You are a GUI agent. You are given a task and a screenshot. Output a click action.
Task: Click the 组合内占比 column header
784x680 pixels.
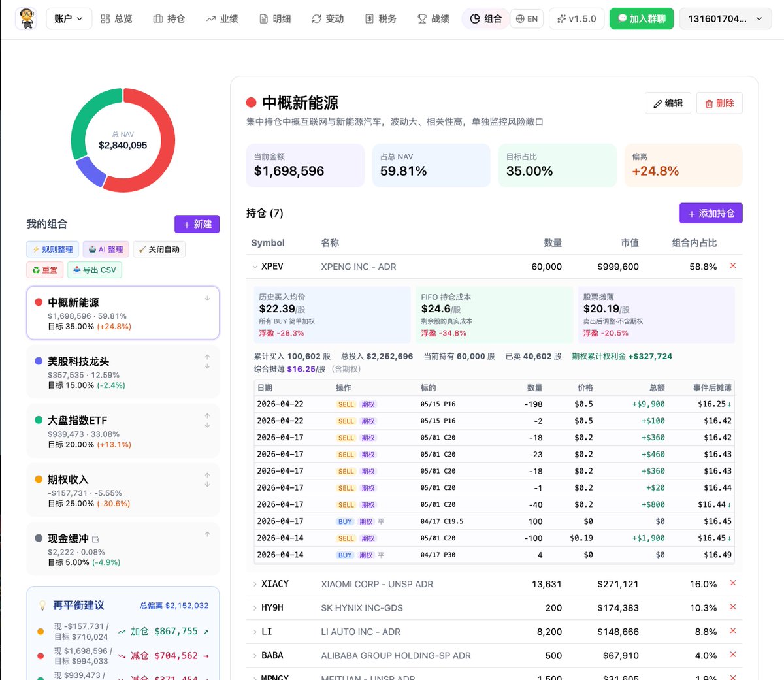(694, 243)
